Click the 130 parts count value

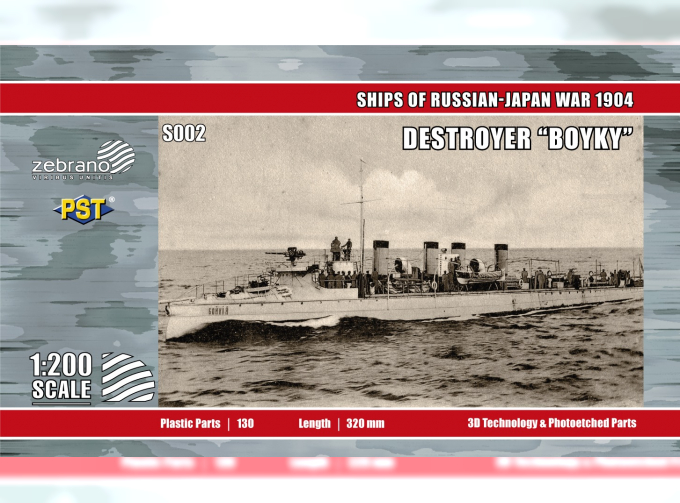tap(246, 423)
